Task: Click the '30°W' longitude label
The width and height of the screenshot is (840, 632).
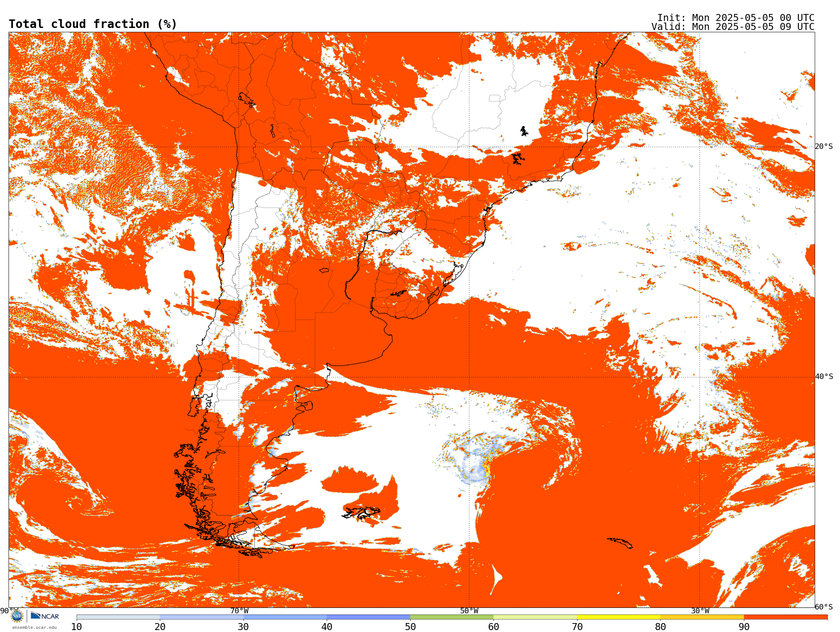Action: coord(700,611)
